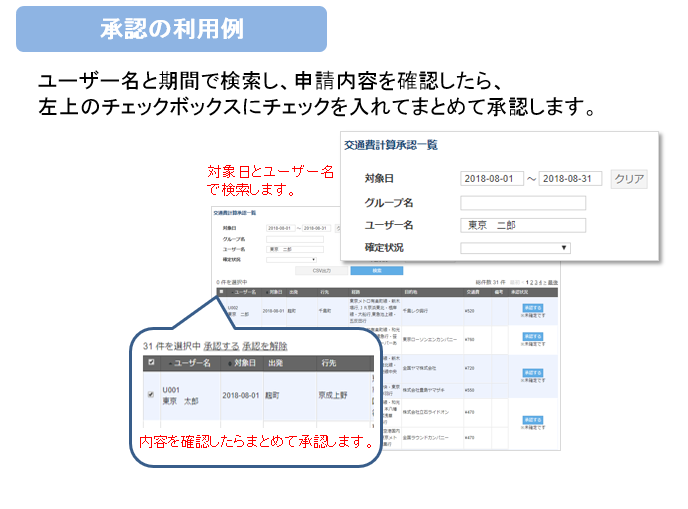Screen dimensions: 688x509
Task: Click the 2018-08-01 date cell in callout
Action: tap(240, 395)
